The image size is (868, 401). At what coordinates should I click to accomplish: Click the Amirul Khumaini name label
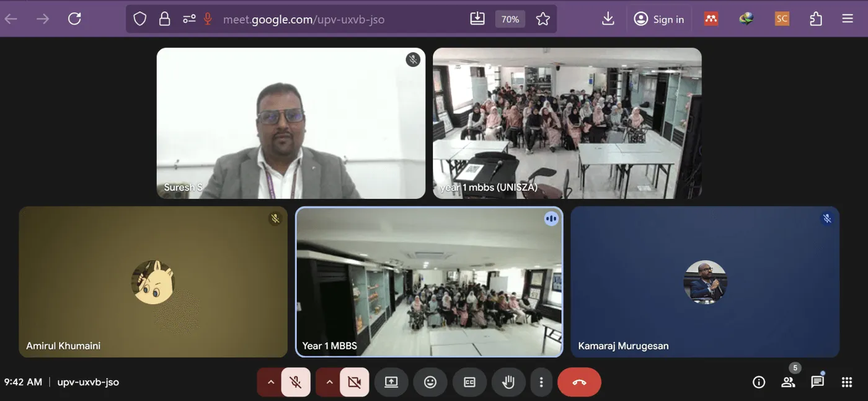(x=63, y=346)
